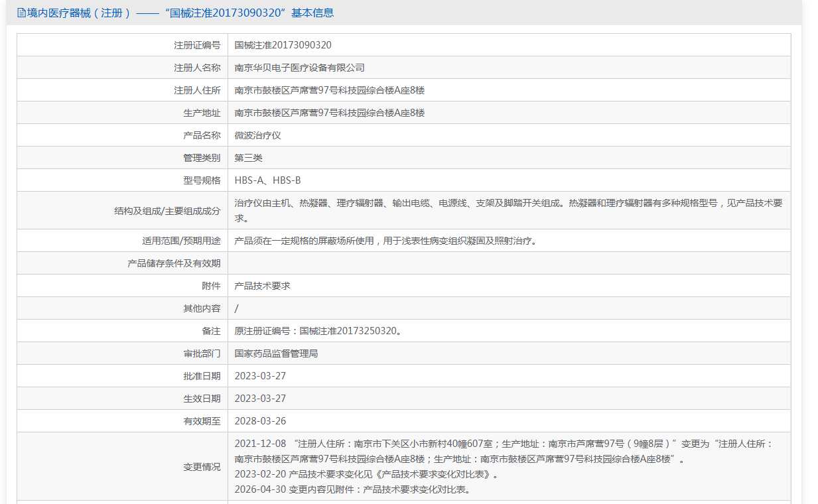The image size is (818, 504).
Task: Select registration number value 国械注准20173090320
Action: (283, 45)
